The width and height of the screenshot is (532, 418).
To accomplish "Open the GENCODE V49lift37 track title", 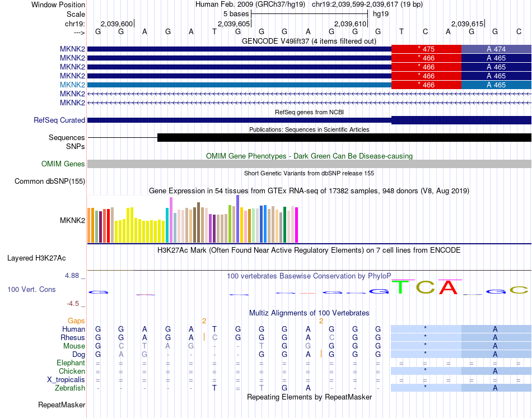I will [309, 41].
